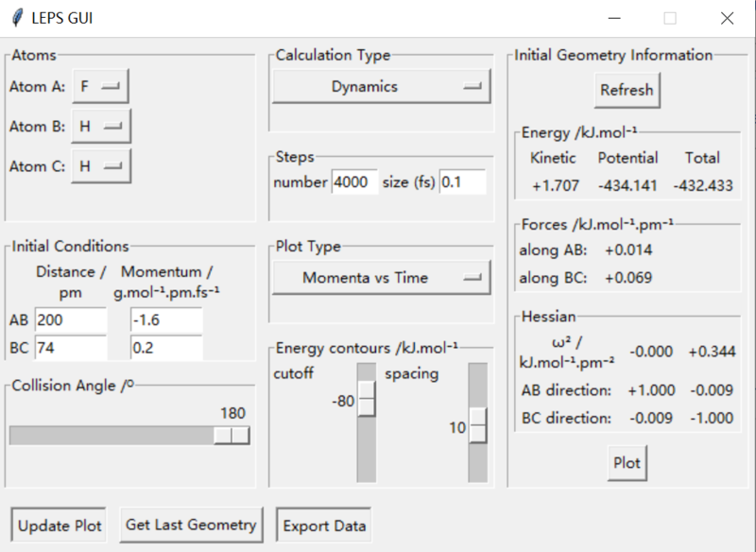Open the Atom C dropdown

(x=100, y=165)
